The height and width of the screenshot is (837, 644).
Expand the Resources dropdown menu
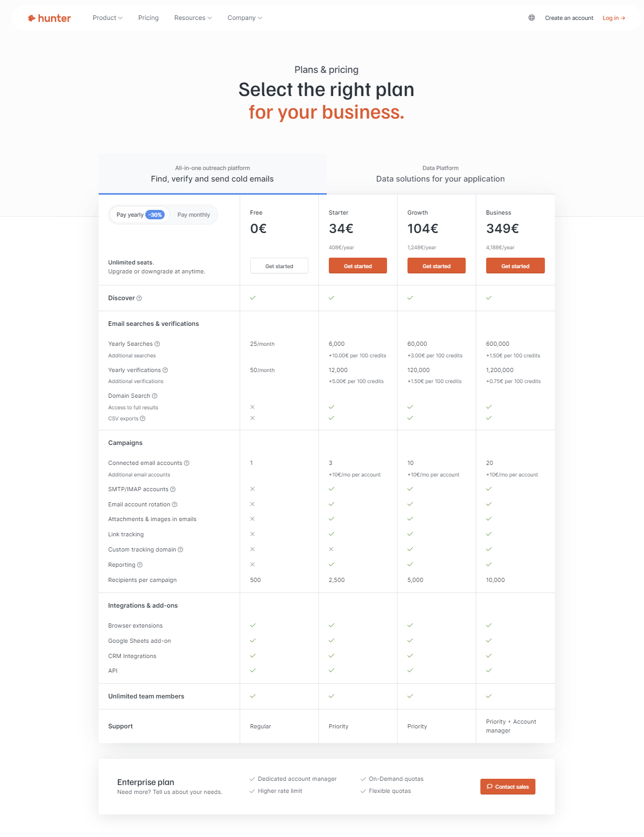coord(193,18)
